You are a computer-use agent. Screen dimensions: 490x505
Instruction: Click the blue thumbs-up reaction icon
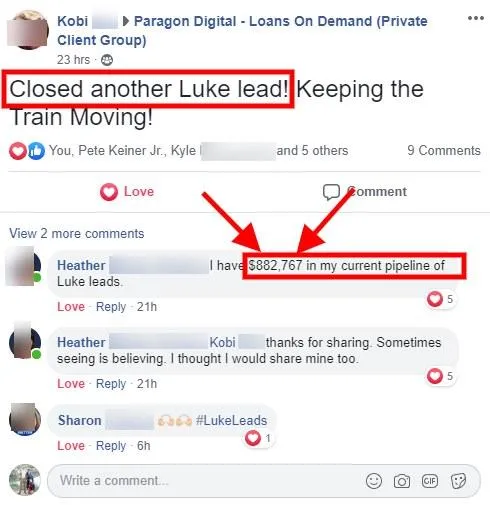(x=36, y=151)
